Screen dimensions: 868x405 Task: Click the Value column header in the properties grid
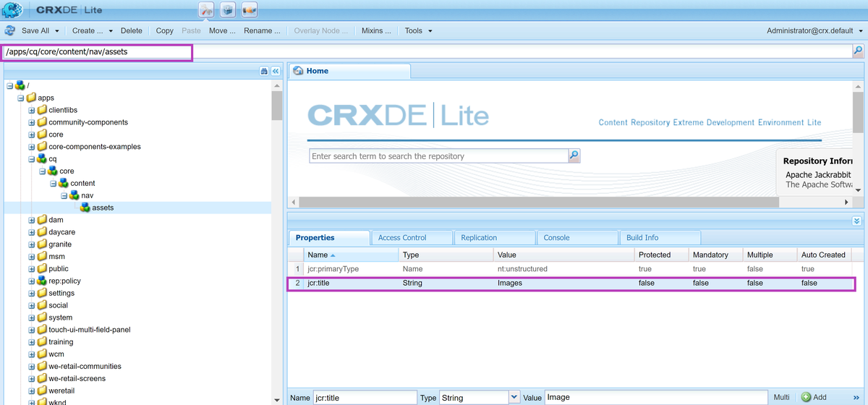(x=564, y=255)
